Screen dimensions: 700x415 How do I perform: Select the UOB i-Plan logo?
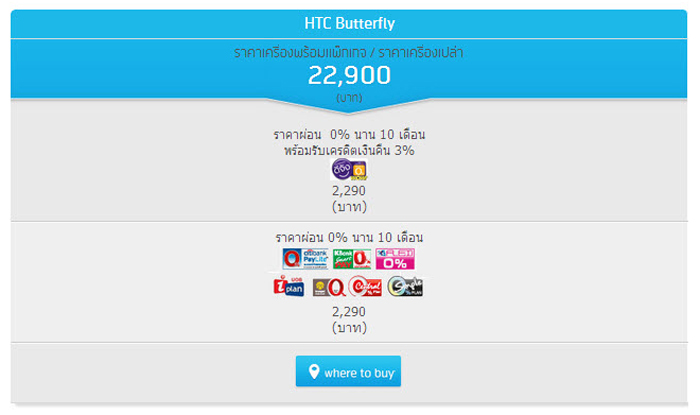click(x=289, y=286)
